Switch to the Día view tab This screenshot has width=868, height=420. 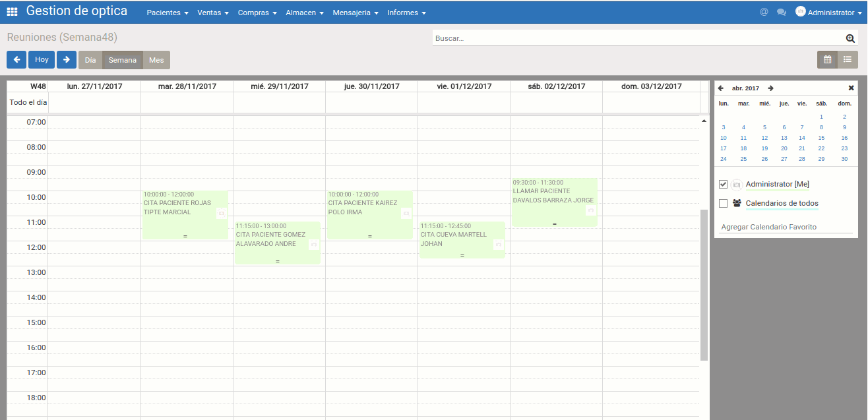pyautogui.click(x=90, y=60)
